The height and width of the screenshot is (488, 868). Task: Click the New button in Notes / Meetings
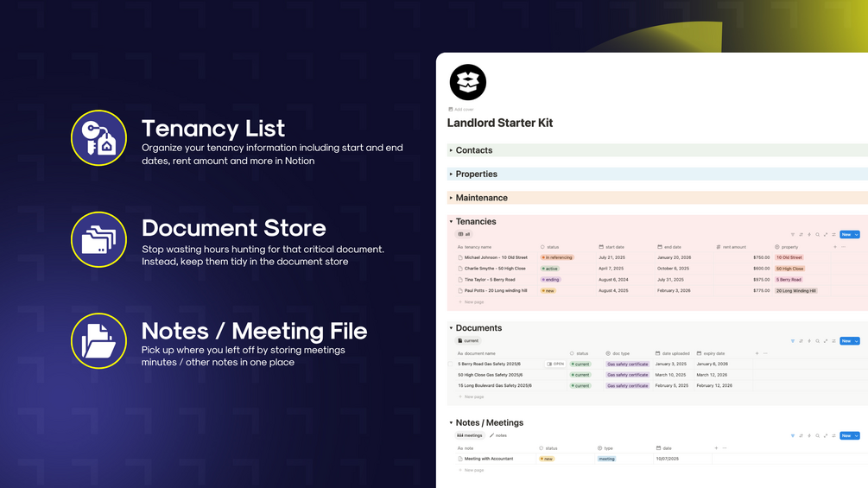pos(846,436)
